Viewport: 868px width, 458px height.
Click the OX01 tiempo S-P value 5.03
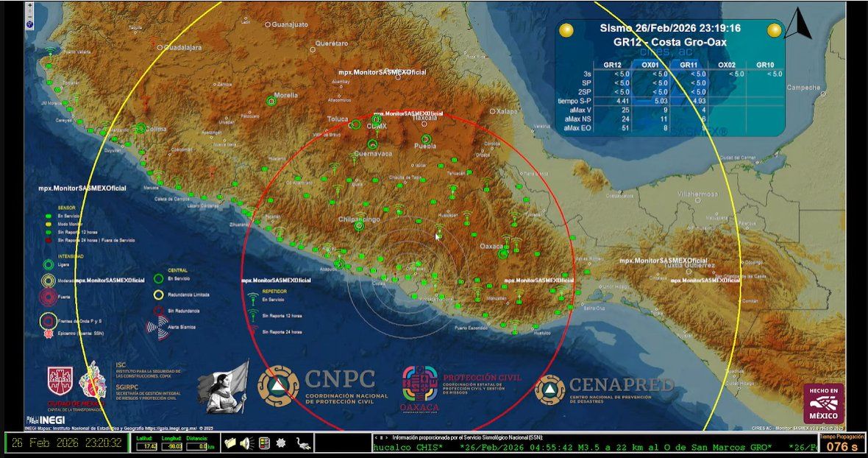tap(661, 101)
